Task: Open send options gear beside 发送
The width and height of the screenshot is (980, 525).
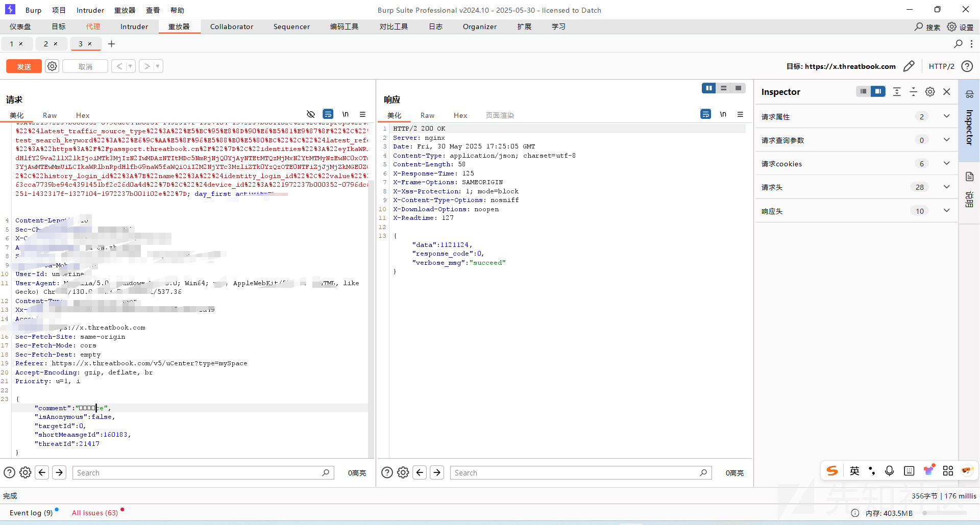Action: (x=52, y=66)
